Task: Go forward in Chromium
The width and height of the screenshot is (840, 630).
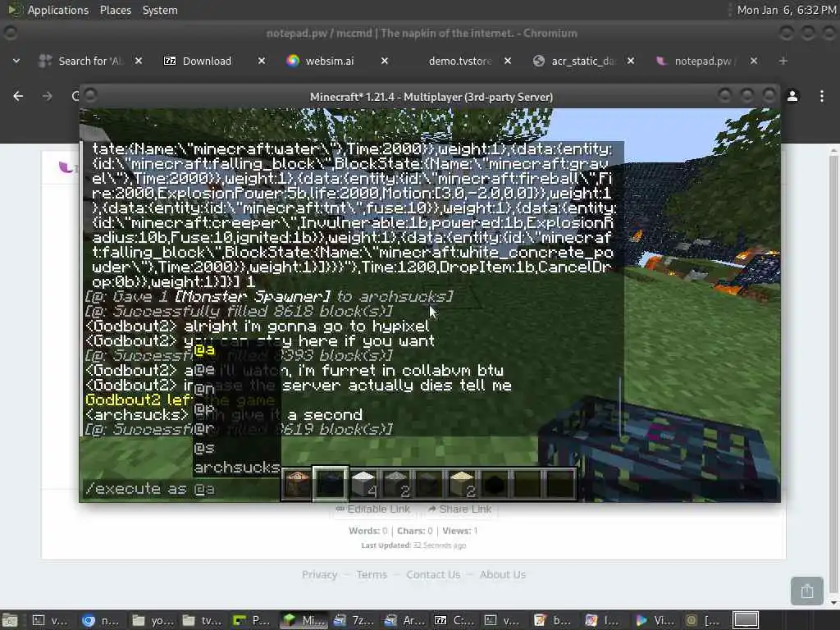Action: click(x=47, y=96)
